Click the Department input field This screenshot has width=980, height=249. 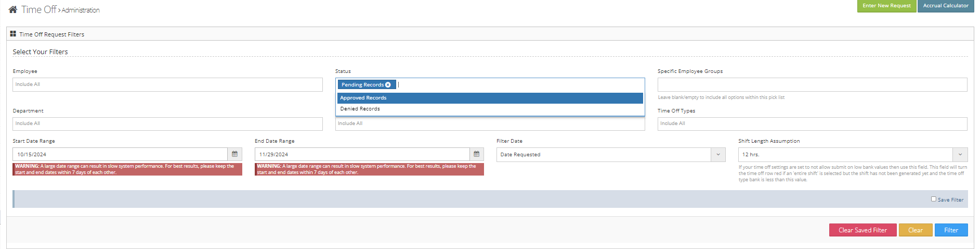pos(167,123)
